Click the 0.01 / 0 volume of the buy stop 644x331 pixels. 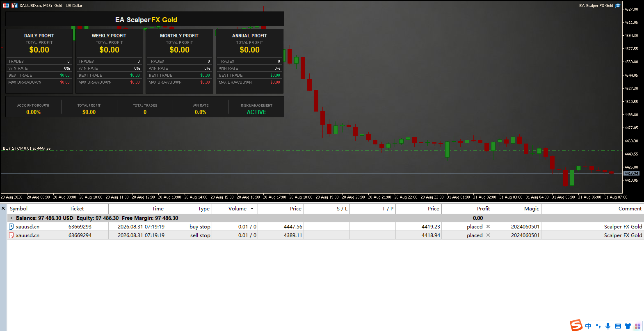tap(247, 226)
